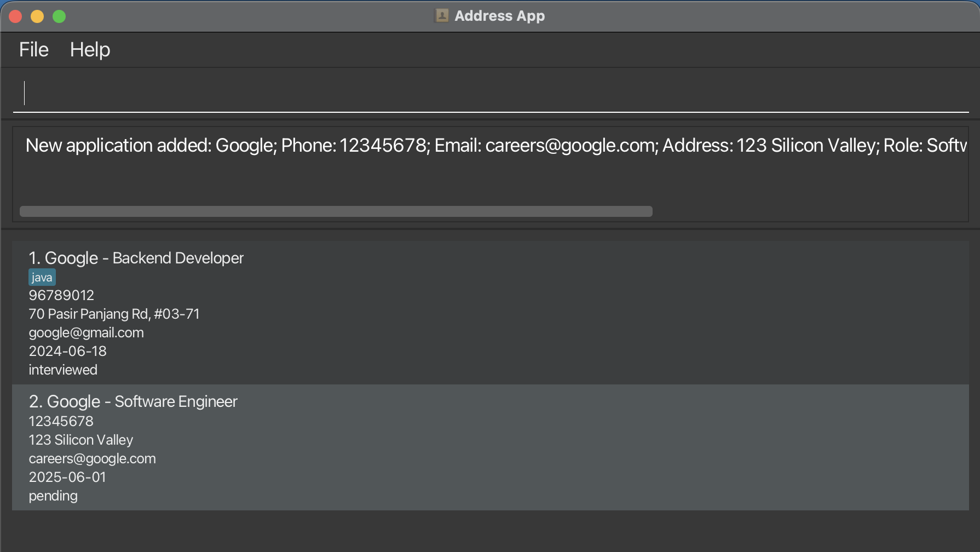Click the 'java' tag label
The width and height of the screenshot is (980, 552).
click(42, 278)
